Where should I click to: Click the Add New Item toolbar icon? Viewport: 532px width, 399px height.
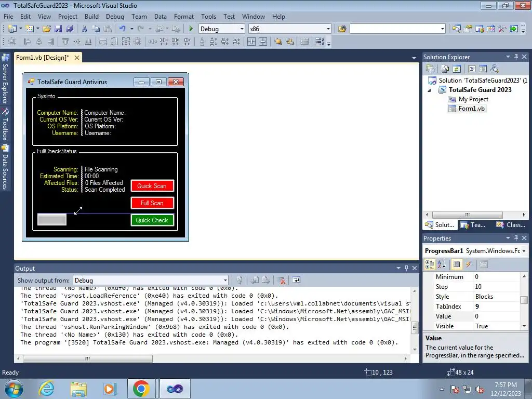(x=30, y=29)
